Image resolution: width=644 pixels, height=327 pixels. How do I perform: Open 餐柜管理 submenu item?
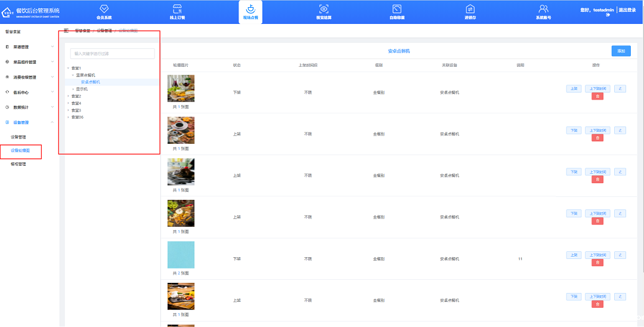(18, 164)
